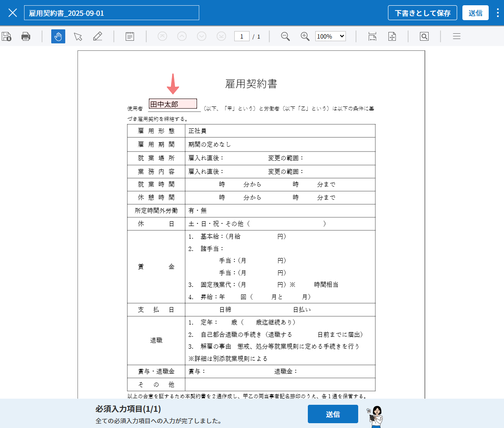Viewport: 504px width, 428px height.
Task: Open the notes annotation tool
Action: coord(130,36)
